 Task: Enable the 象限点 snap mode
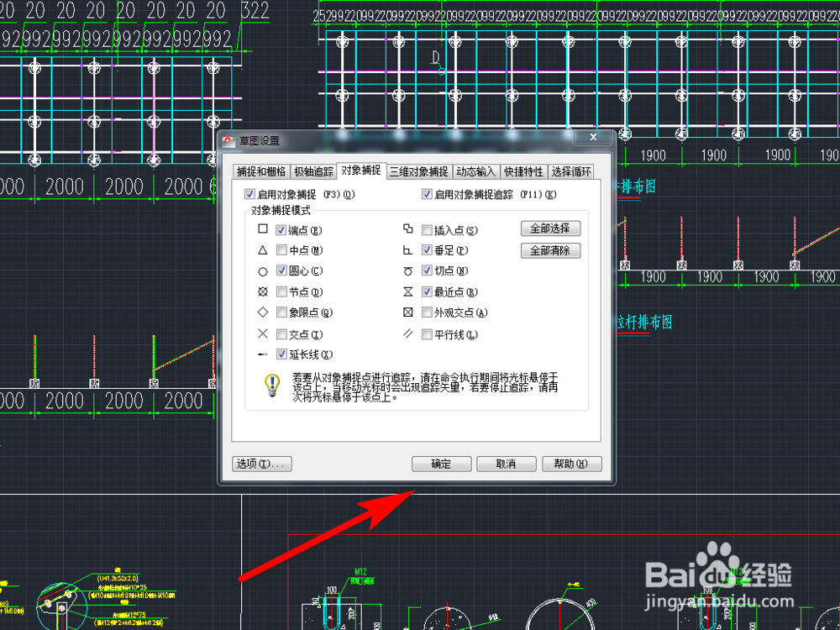pyautogui.click(x=281, y=312)
